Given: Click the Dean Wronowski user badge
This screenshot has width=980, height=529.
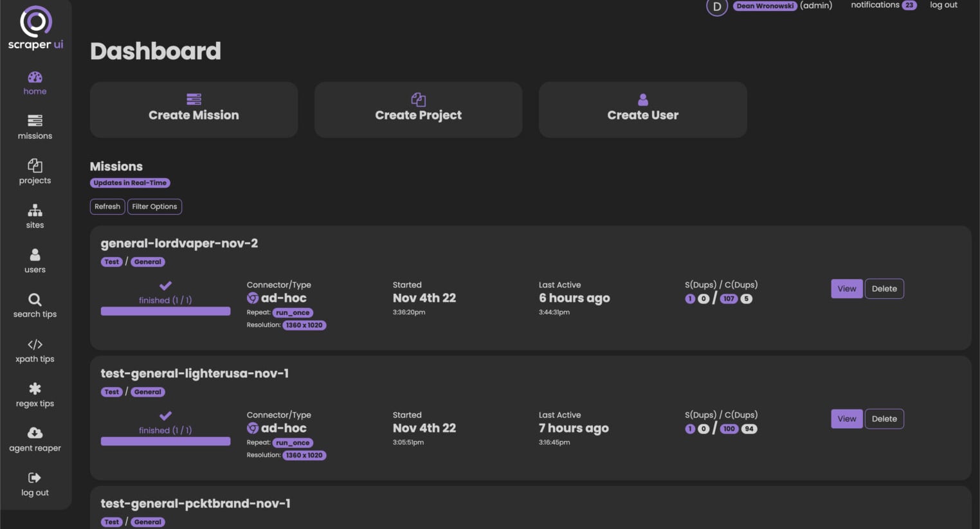Looking at the screenshot, I should [x=765, y=6].
